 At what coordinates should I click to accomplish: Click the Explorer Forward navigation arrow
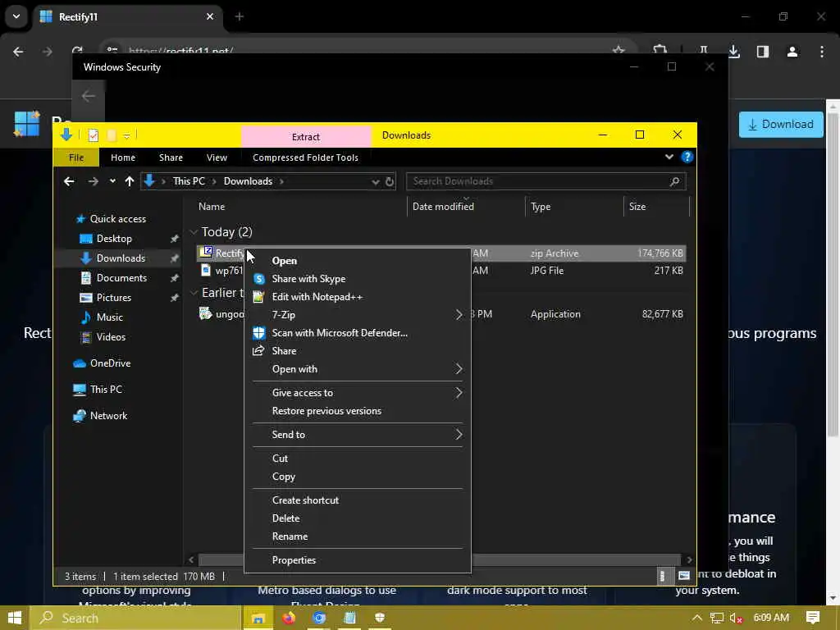point(94,181)
